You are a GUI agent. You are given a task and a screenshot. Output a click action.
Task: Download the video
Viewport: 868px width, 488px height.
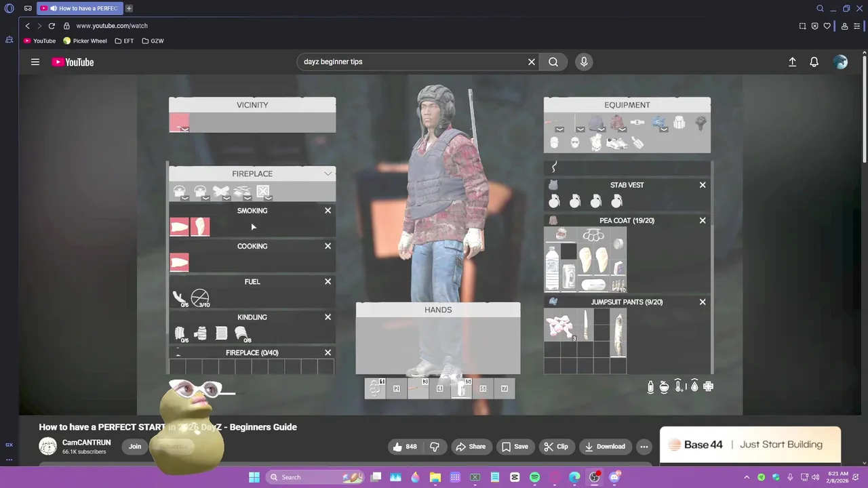(604, 447)
